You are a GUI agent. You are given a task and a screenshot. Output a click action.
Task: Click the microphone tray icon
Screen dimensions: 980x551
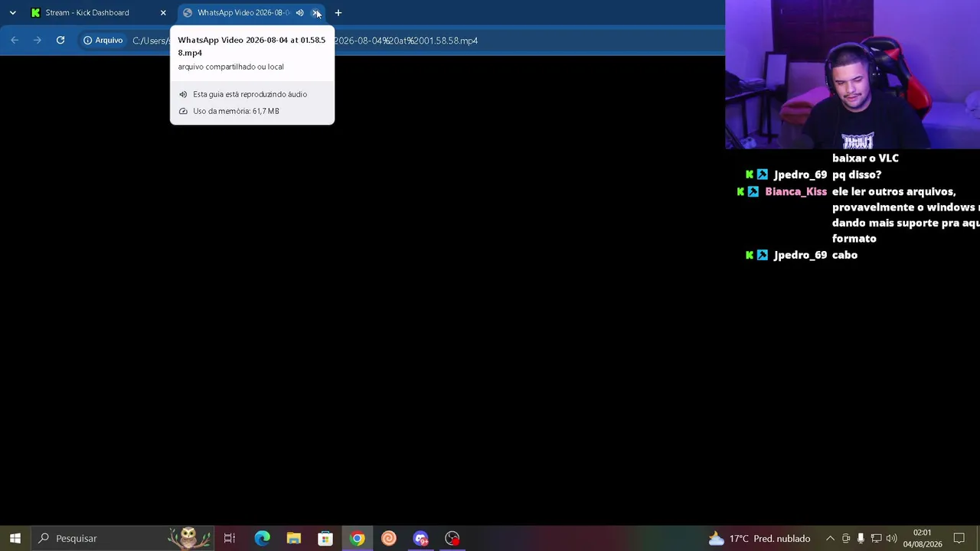coord(861,538)
